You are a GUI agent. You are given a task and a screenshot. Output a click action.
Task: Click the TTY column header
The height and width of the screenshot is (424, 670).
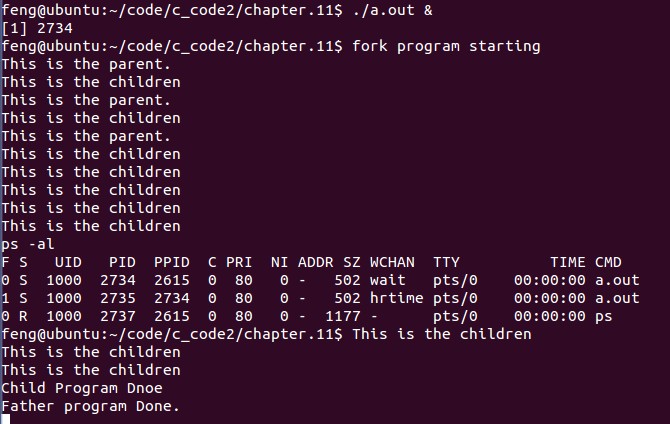(446, 262)
